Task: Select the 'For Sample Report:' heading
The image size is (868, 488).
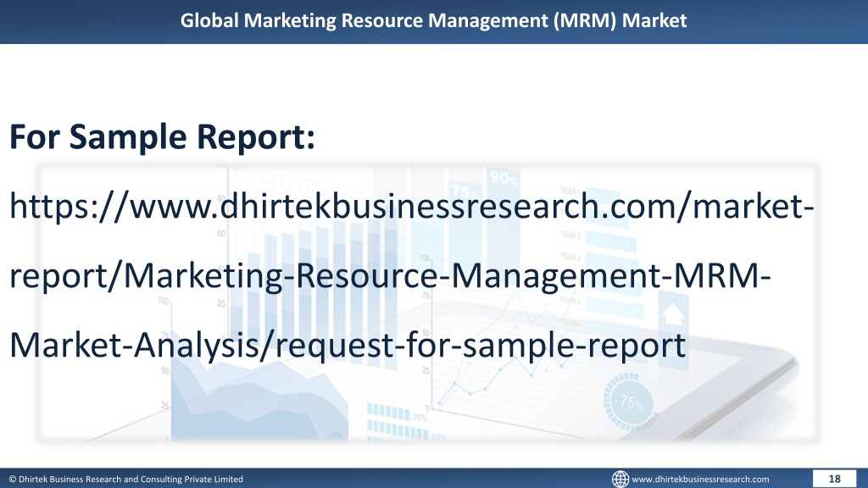Action: [x=162, y=136]
